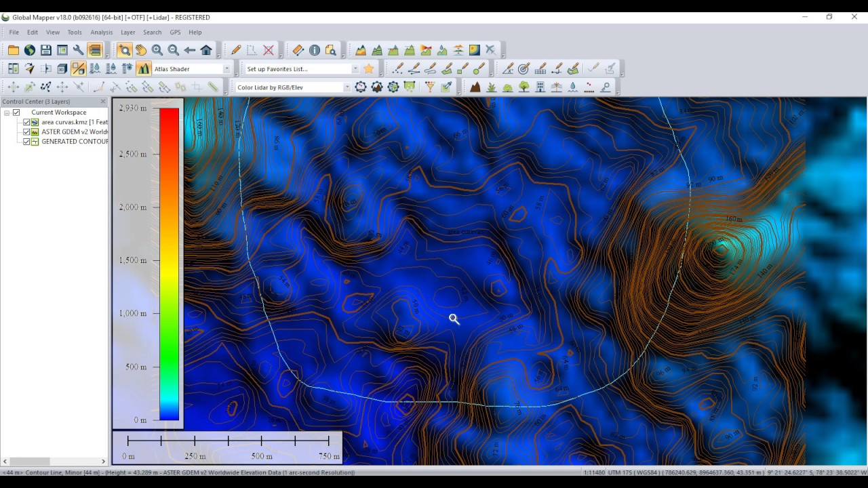Click the Lidar water drop classification icon
The height and width of the screenshot is (488, 868).
point(573,87)
